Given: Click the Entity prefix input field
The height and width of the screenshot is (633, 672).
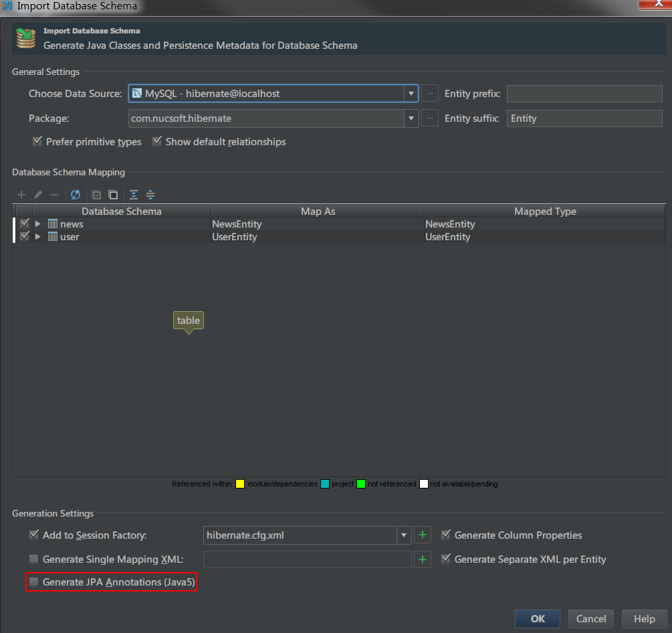Looking at the screenshot, I should tap(584, 94).
